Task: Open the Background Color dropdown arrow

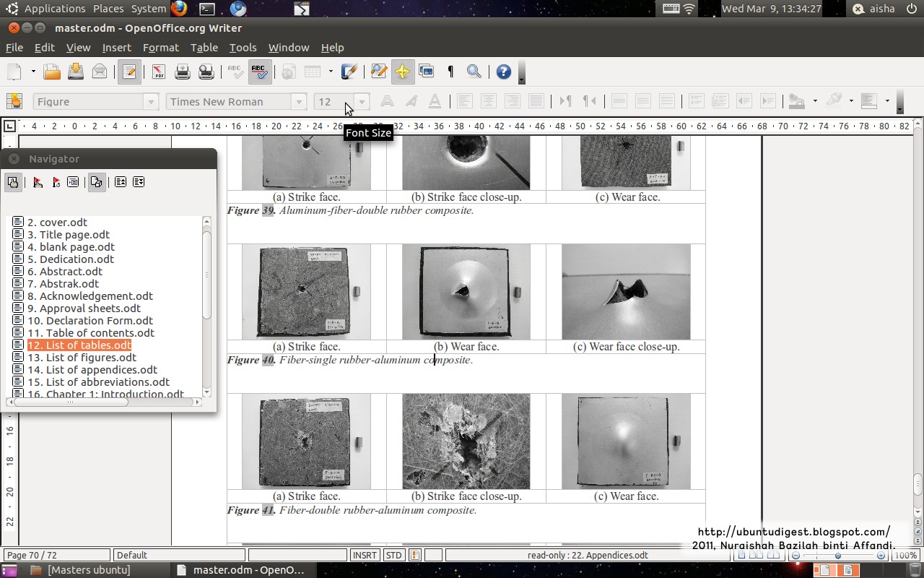Action: point(887,101)
